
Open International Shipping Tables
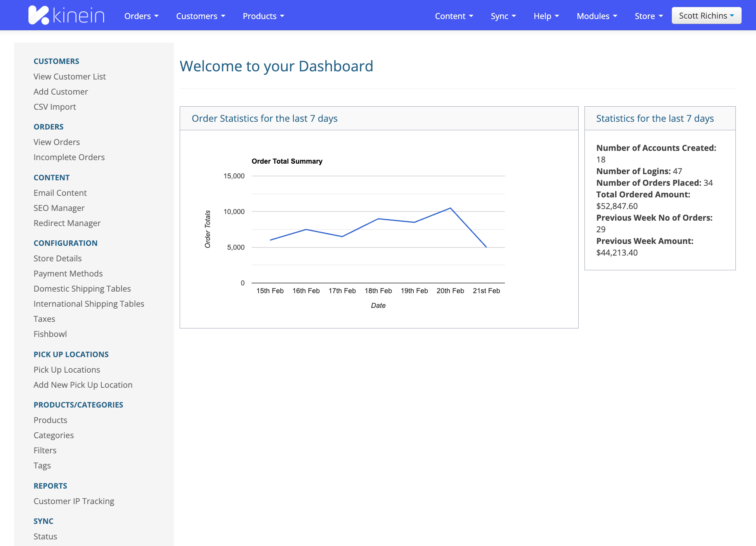click(x=89, y=304)
